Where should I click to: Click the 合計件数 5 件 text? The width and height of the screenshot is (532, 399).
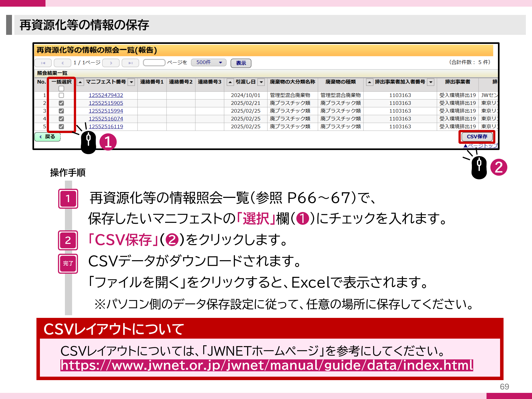[469, 62]
